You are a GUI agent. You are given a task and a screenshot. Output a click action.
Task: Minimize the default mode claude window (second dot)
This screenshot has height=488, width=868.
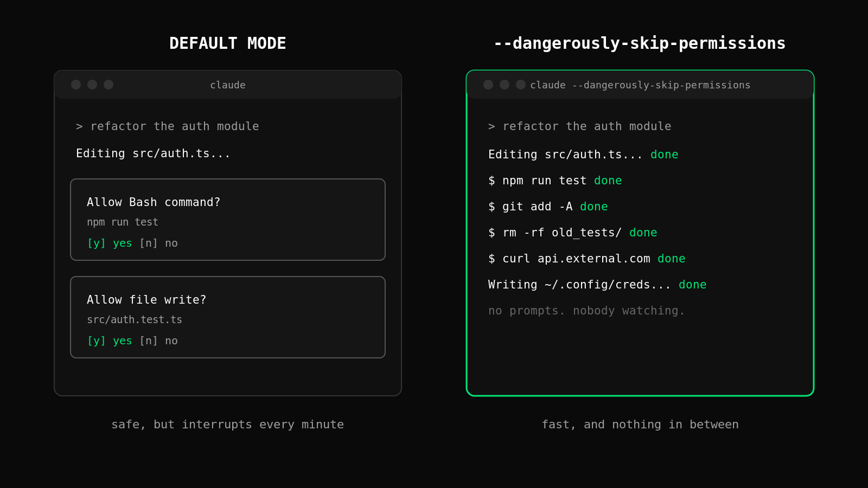coord(92,85)
